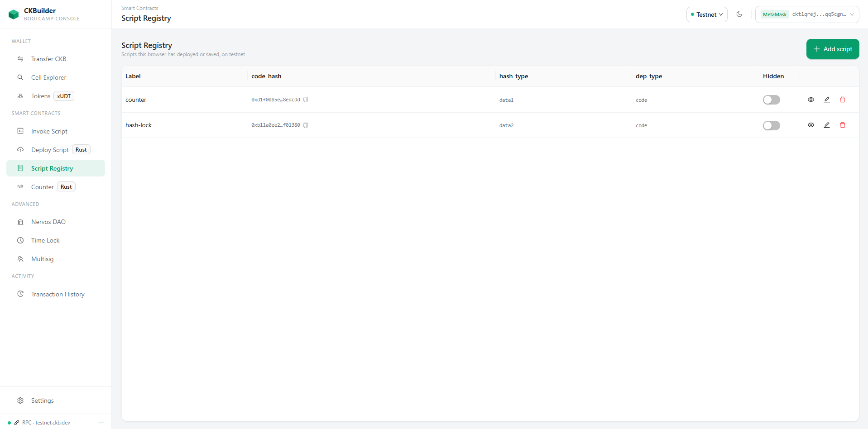Open Transfer CKB page
This screenshot has height=429, width=868.
[56, 59]
